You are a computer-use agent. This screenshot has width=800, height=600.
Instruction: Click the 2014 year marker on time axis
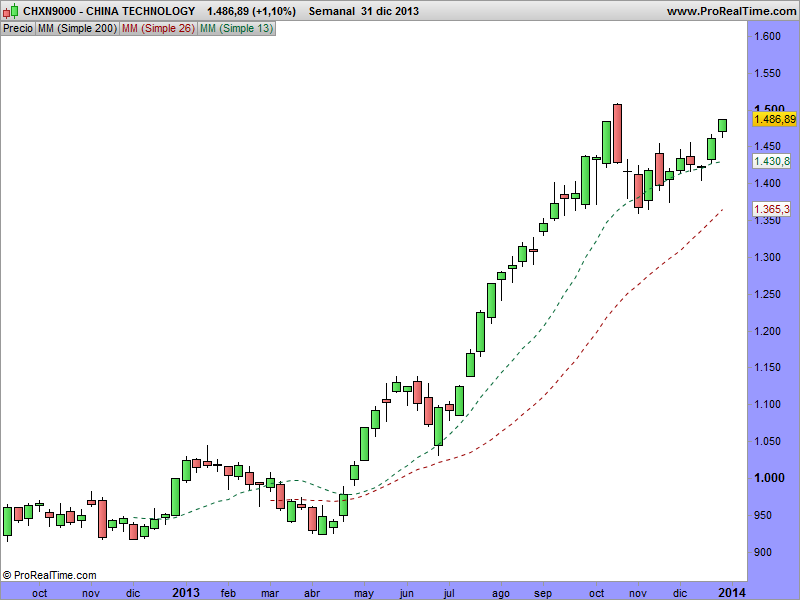coord(732,593)
